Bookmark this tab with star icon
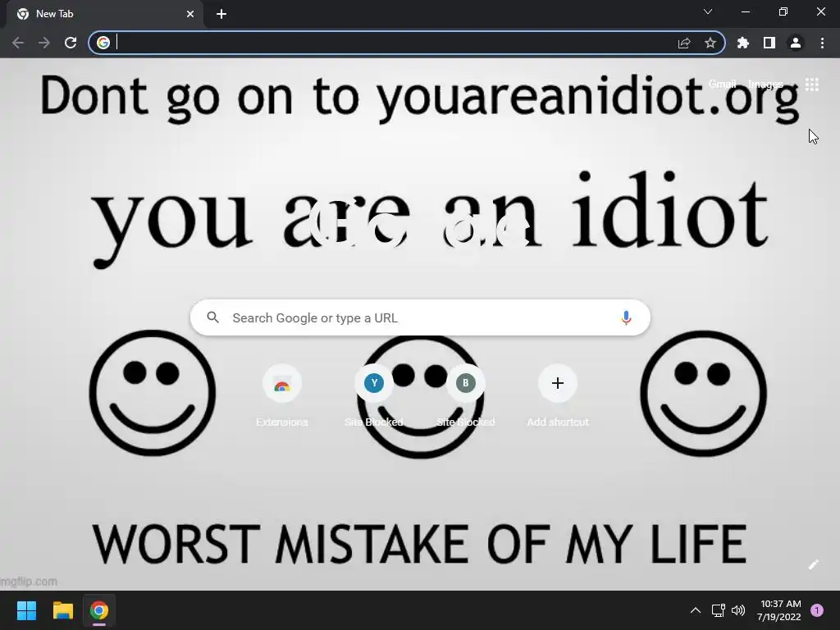840x630 pixels. (710, 43)
